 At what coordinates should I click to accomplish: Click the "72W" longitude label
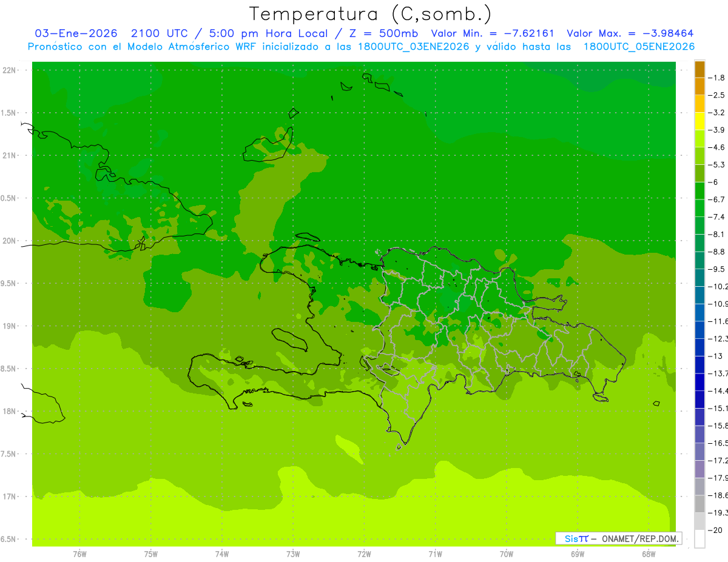click(364, 554)
